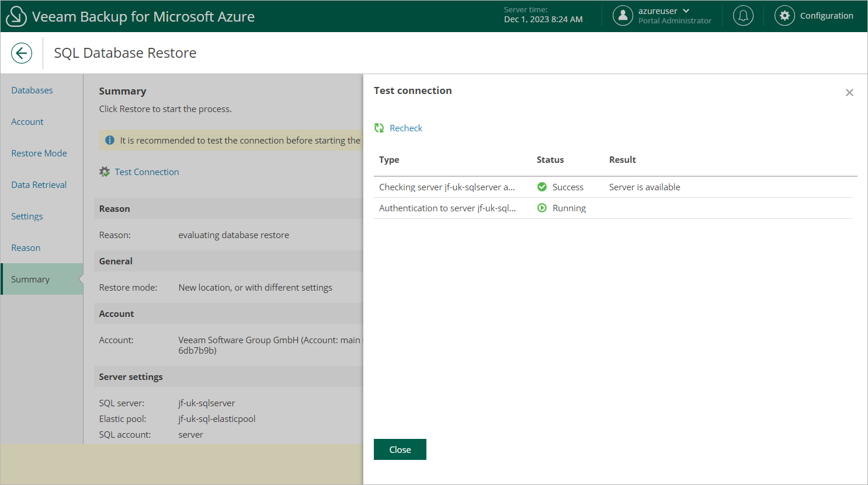
Task: Expand the azureuser account dropdown arrow
Action: [x=686, y=11]
